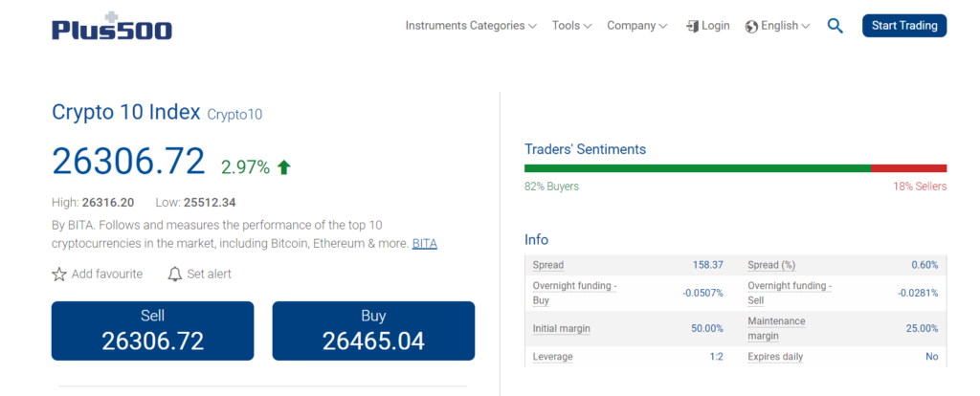Click the star favourite icon
This screenshot has height=396, width=980.
click(x=59, y=275)
